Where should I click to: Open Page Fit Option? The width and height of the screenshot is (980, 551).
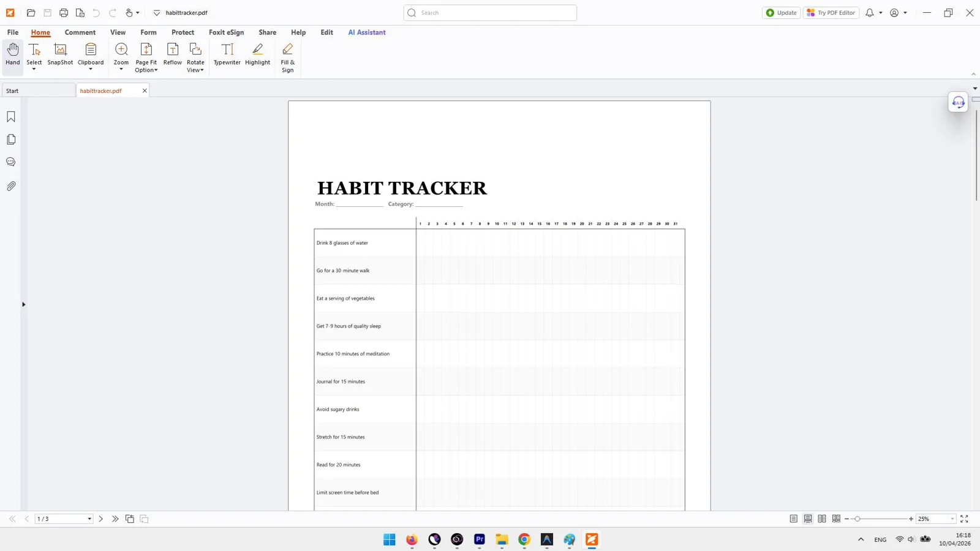146,58
